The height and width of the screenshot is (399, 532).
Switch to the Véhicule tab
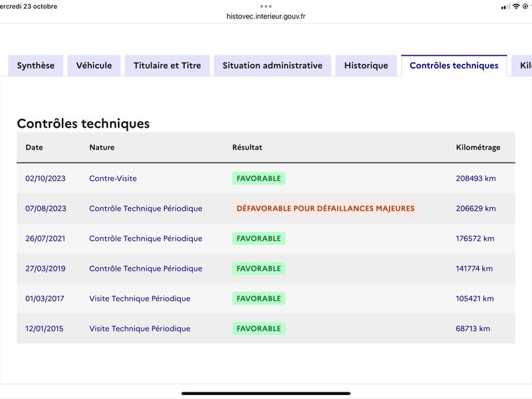point(94,65)
